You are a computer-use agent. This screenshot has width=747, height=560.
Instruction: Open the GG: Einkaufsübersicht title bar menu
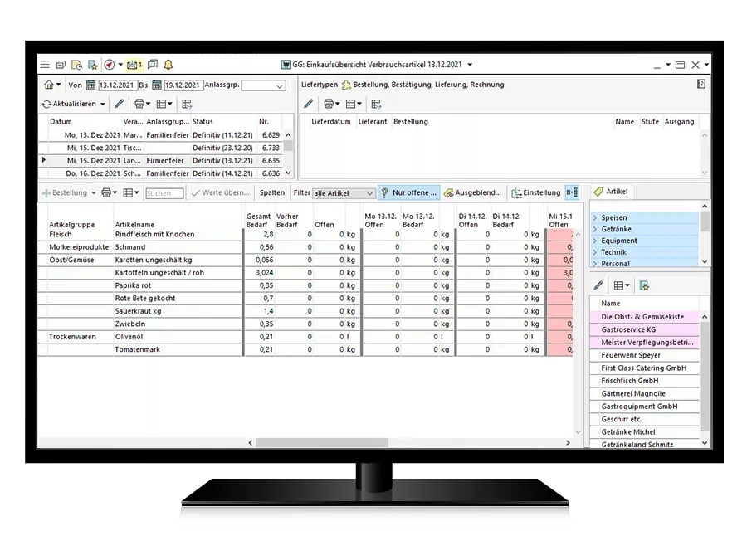coord(469,64)
